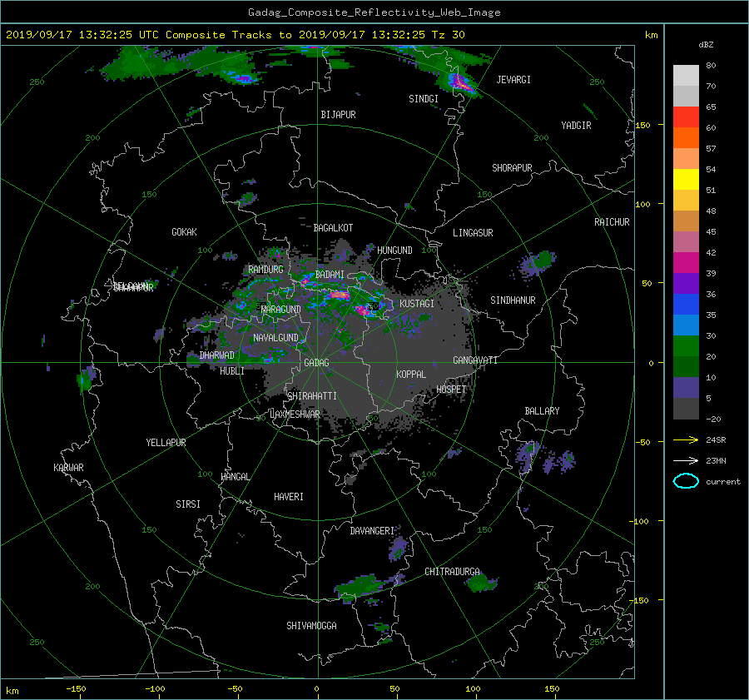Click the GADAG radar center label

pyautogui.click(x=317, y=363)
